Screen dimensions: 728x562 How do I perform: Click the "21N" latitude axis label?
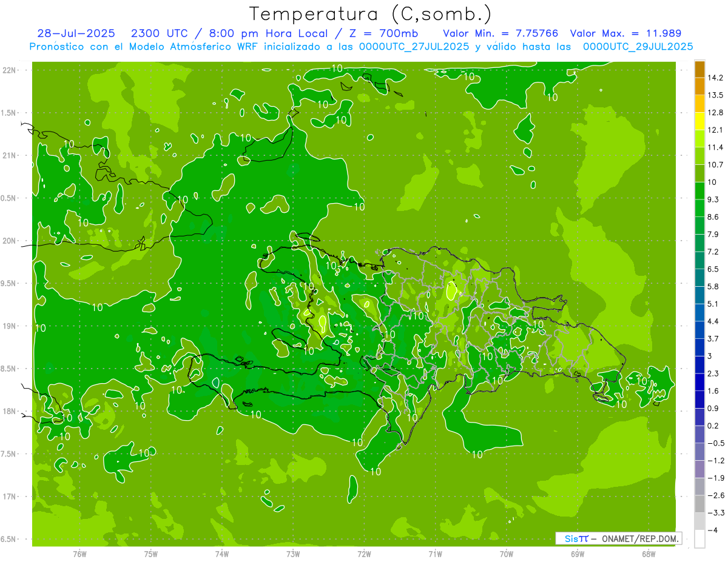[9, 155]
